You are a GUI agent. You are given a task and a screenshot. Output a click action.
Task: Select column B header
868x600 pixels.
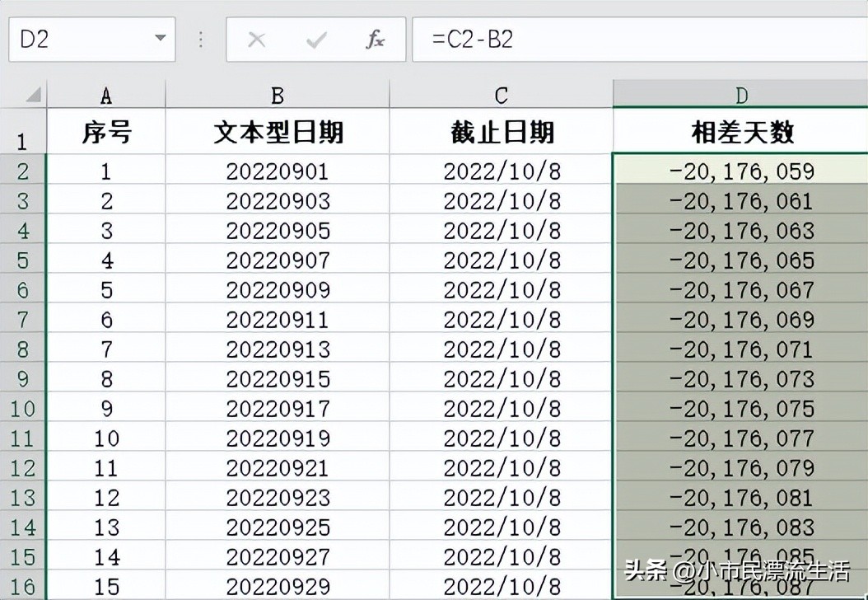pyautogui.click(x=278, y=95)
